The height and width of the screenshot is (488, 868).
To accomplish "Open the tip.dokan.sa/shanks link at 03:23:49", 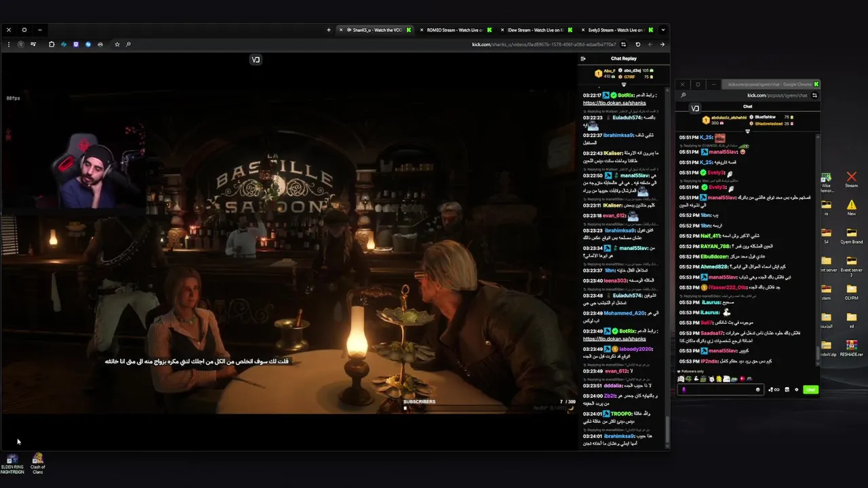I will pos(614,339).
